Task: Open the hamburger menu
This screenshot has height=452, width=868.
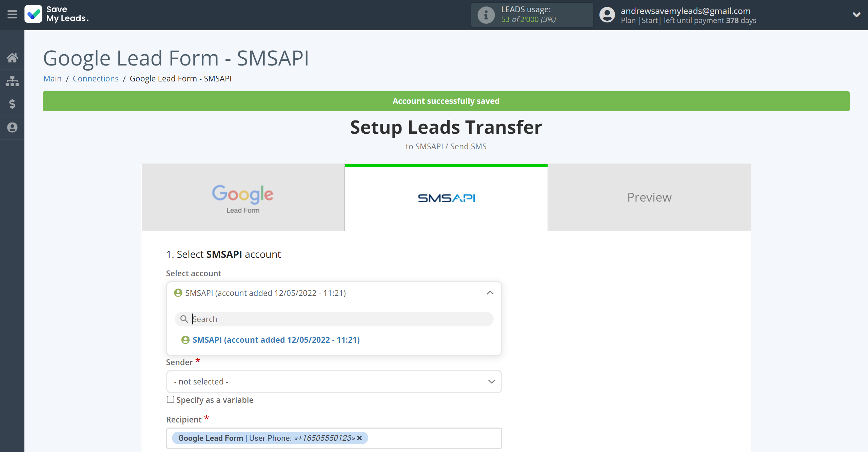Action: 12,14
